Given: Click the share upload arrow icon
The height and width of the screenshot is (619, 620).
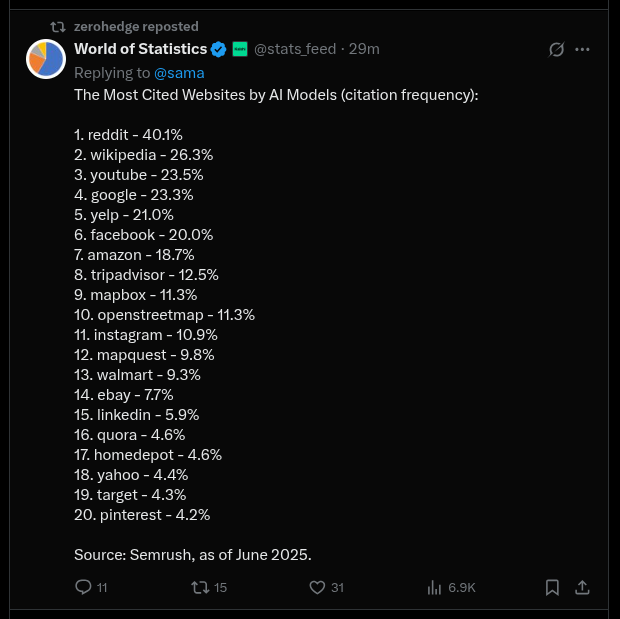Looking at the screenshot, I should click(x=583, y=587).
